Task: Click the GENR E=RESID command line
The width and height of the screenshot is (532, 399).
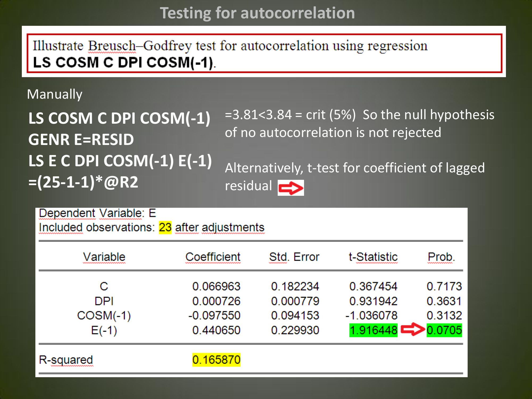Action: click(81, 139)
